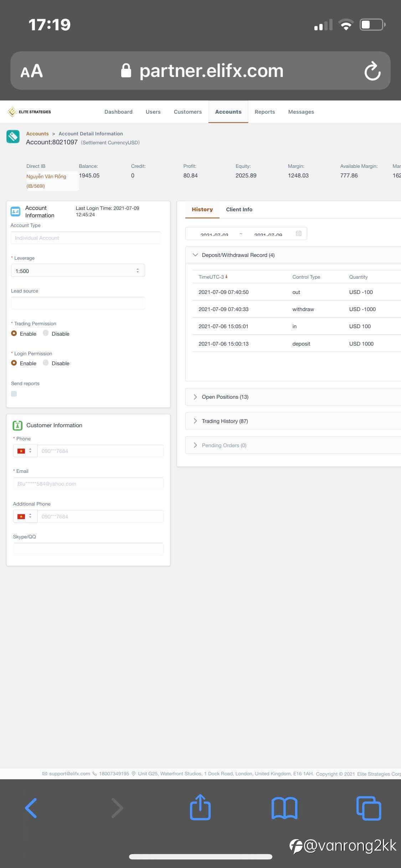401x868 pixels.
Task: Go back with the browser back arrow
Action: (31, 808)
